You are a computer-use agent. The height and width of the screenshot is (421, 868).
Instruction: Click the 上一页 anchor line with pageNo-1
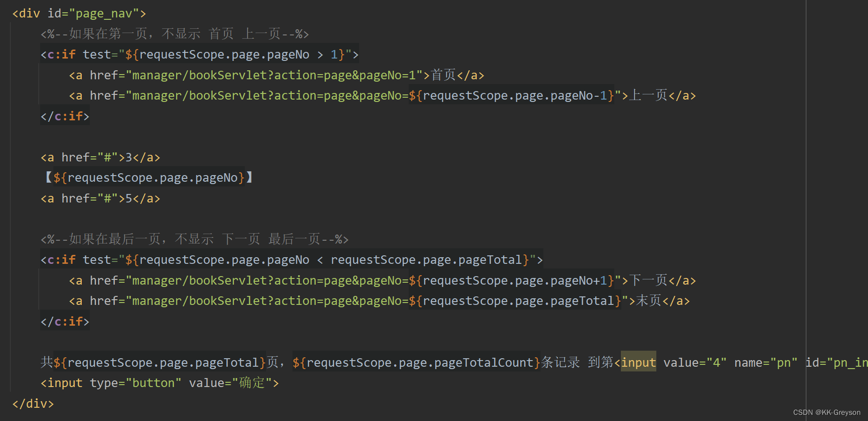click(x=382, y=95)
